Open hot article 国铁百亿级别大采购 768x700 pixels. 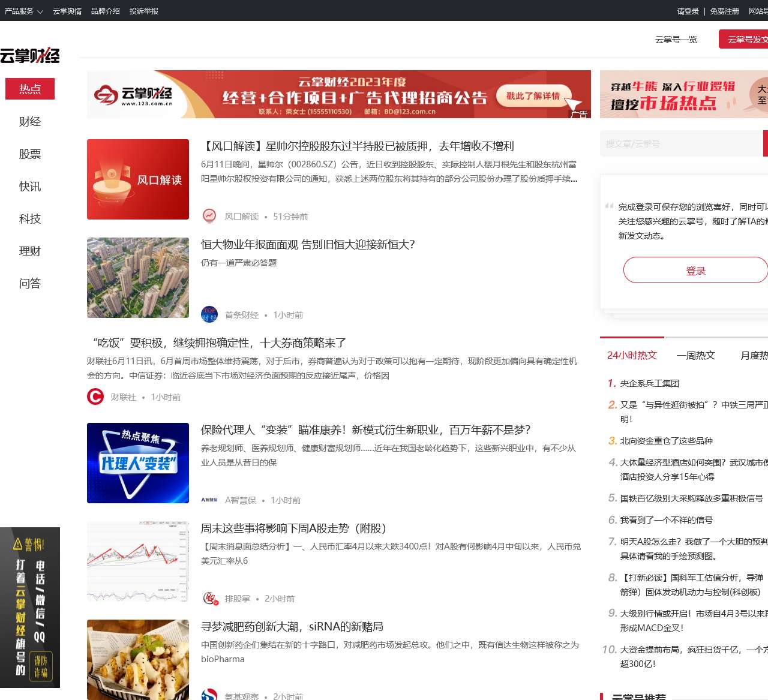(x=692, y=498)
